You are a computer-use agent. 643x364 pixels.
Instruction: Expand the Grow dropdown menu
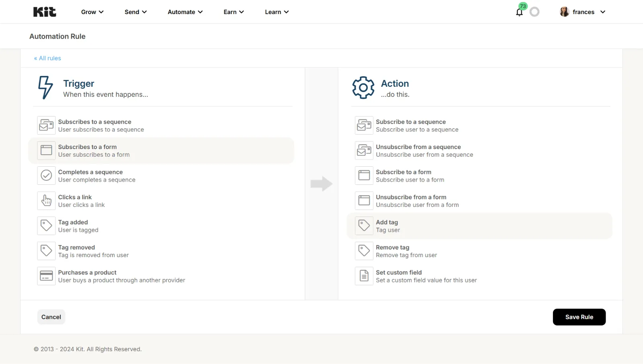click(x=92, y=12)
